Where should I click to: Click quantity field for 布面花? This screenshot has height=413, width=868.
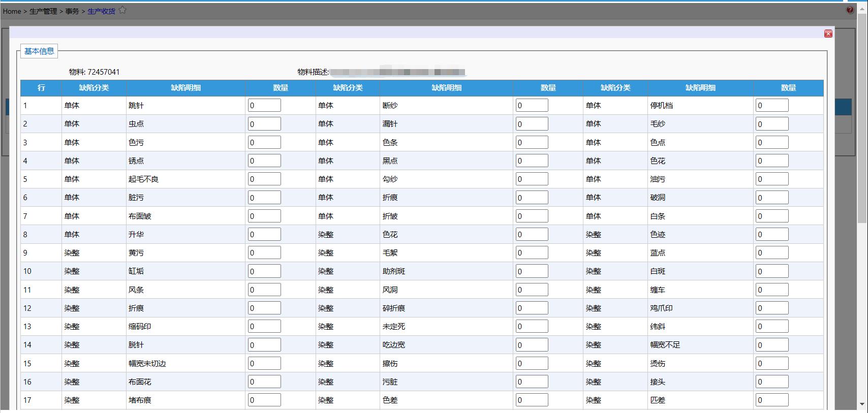(x=264, y=382)
